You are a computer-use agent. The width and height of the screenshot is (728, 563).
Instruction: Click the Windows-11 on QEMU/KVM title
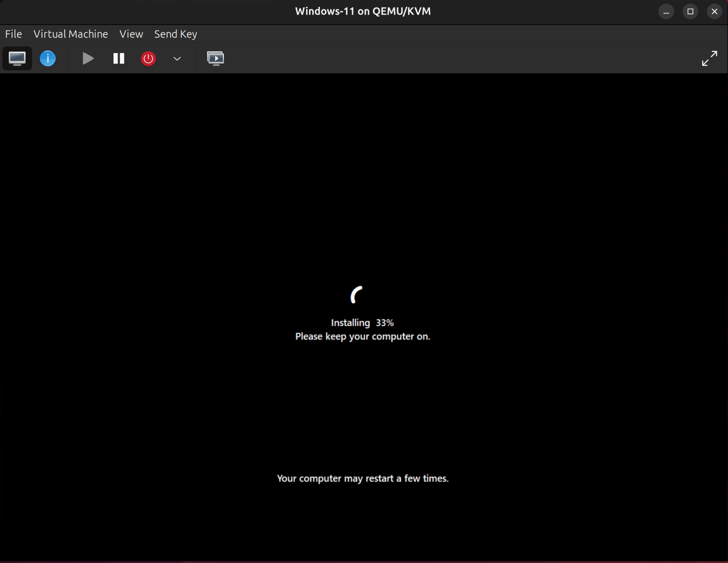(x=362, y=11)
